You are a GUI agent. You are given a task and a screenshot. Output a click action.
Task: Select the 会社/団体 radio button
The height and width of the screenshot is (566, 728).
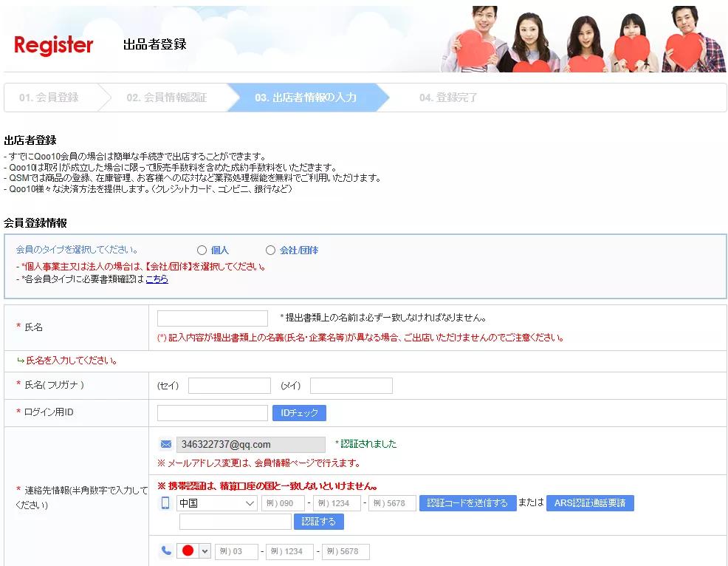[270, 250]
